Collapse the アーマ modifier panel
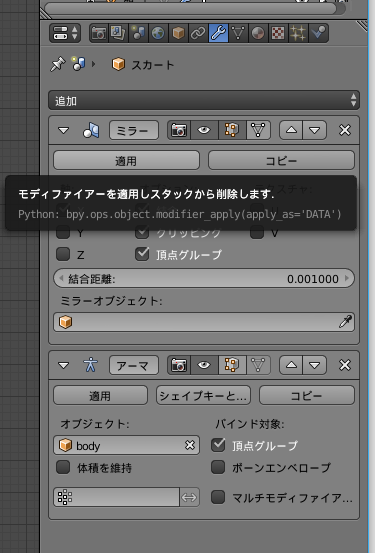The height and width of the screenshot is (553, 375). pos(63,365)
